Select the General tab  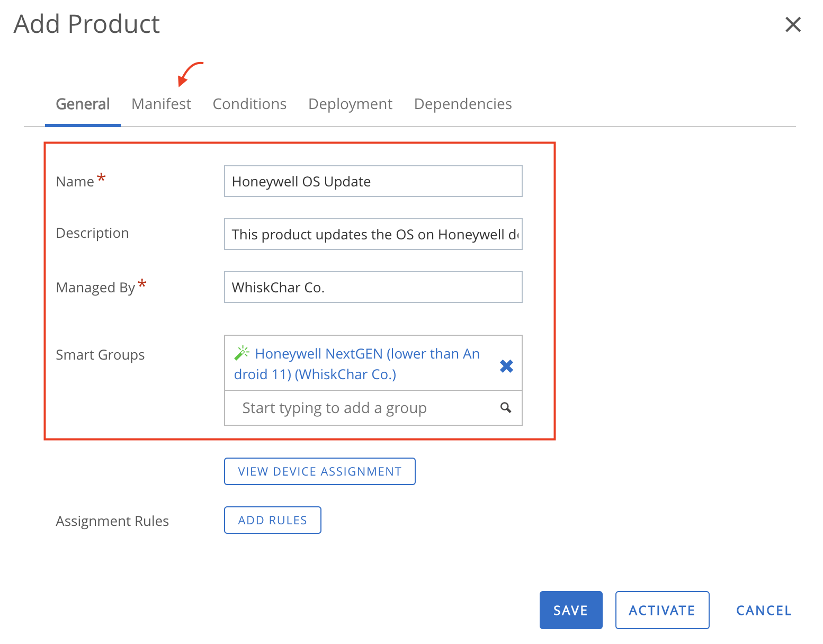tap(83, 104)
